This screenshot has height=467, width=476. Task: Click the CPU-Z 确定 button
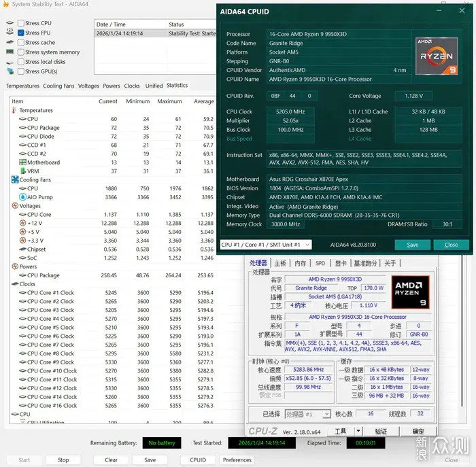click(x=418, y=431)
